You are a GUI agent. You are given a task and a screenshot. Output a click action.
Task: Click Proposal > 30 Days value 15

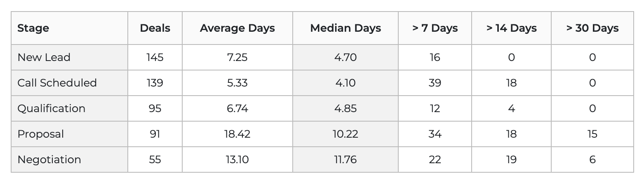[x=592, y=134]
